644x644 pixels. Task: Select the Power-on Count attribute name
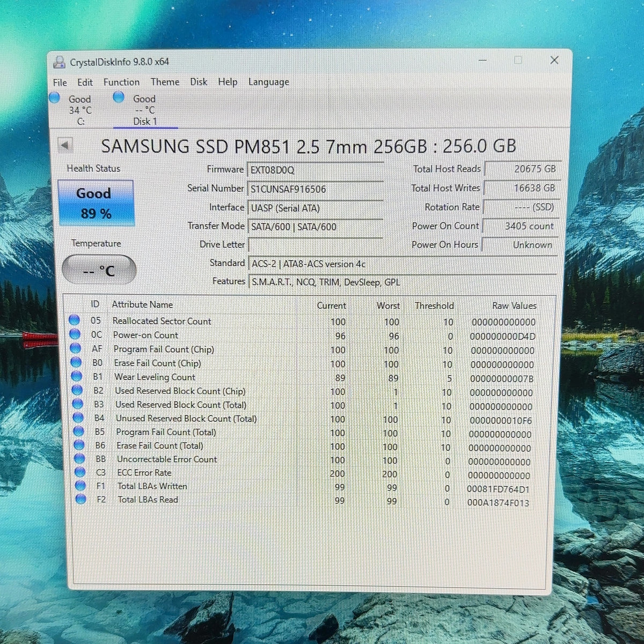pyautogui.click(x=145, y=335)
